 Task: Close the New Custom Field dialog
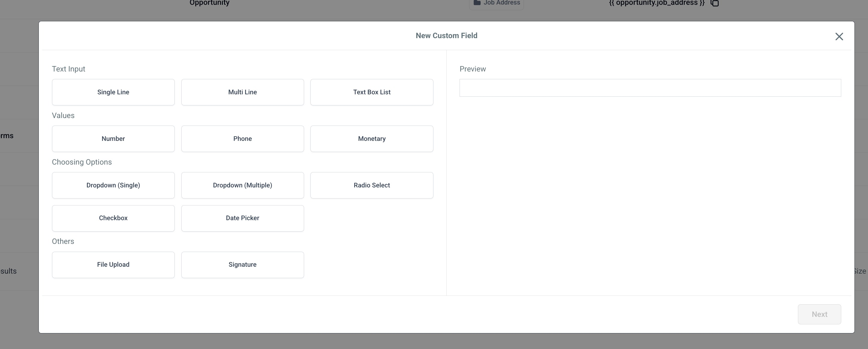[839, 36]
